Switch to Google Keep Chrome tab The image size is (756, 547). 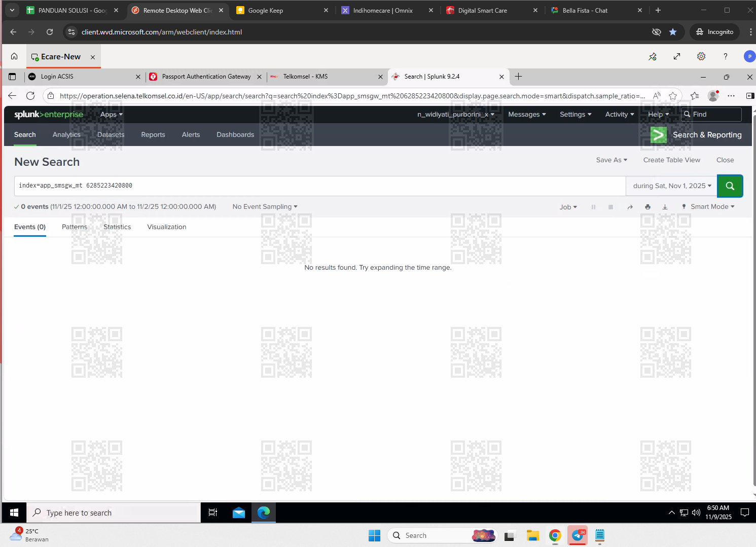coord(282,10)
